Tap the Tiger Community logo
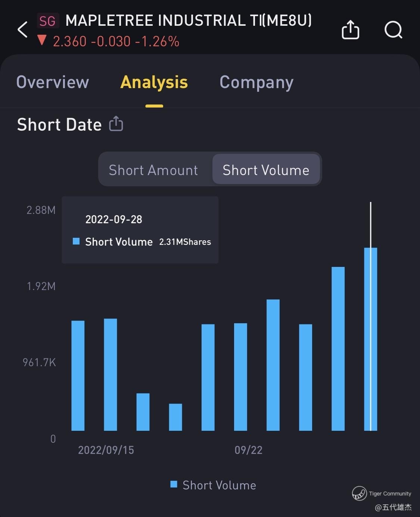Viewport: 420px width, 517px height. 359,493
